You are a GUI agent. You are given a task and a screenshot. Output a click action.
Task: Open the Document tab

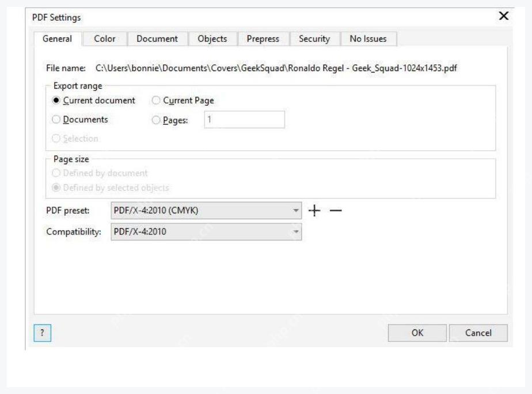point(157,39)
